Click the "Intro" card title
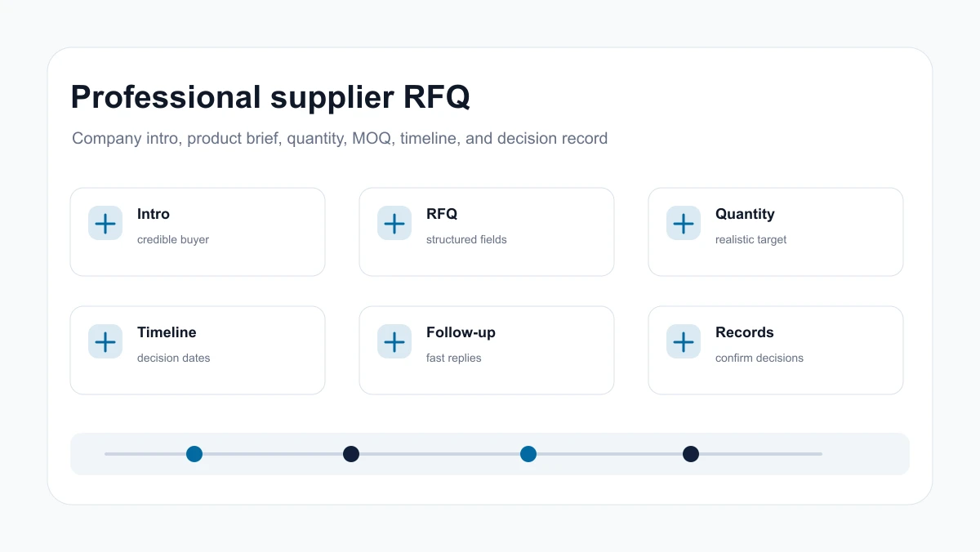The image size is (980, 552). (154, 214)
